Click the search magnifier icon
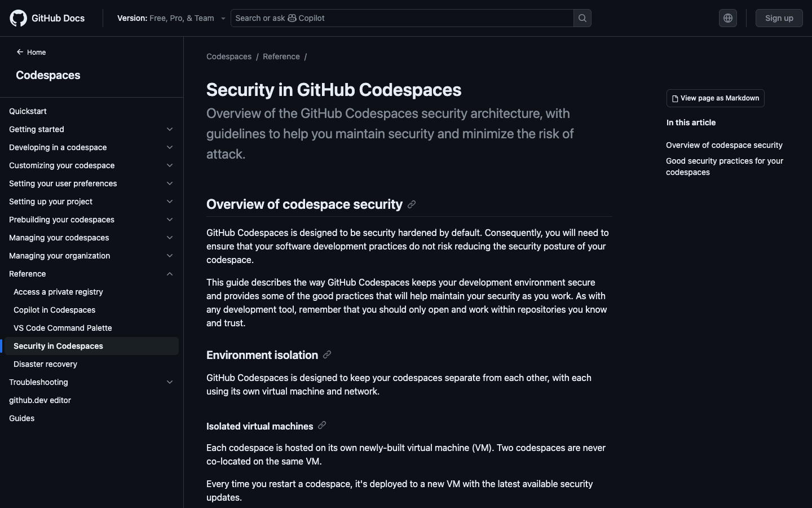Viewport: 812px width, 508px height. click(x=581, y=17)
